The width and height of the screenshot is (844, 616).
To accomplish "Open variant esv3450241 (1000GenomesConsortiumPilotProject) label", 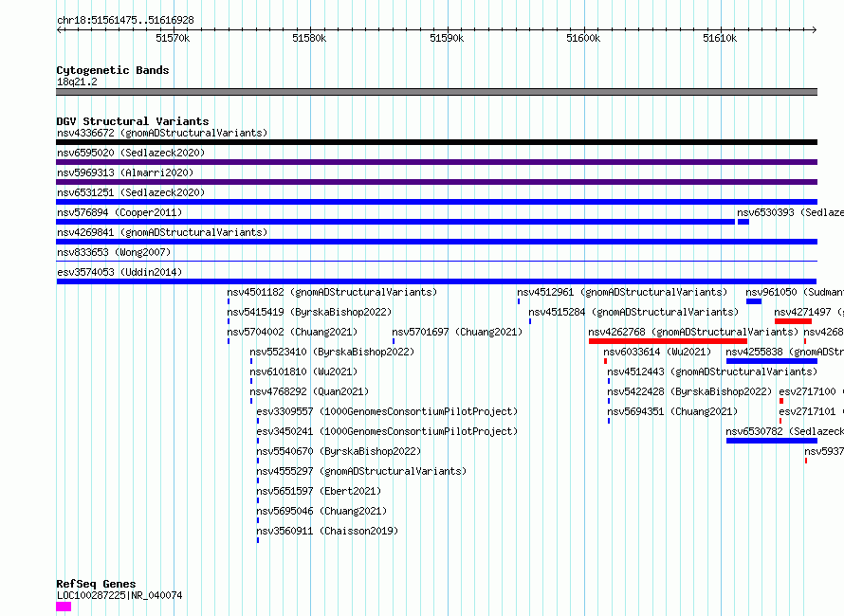I will click(x=387, y=431).
